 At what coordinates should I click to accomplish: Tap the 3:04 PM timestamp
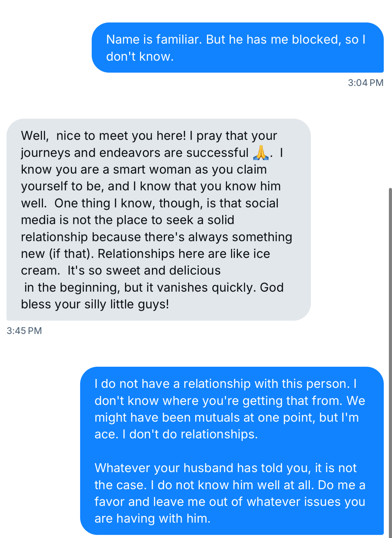pos(365,83)
